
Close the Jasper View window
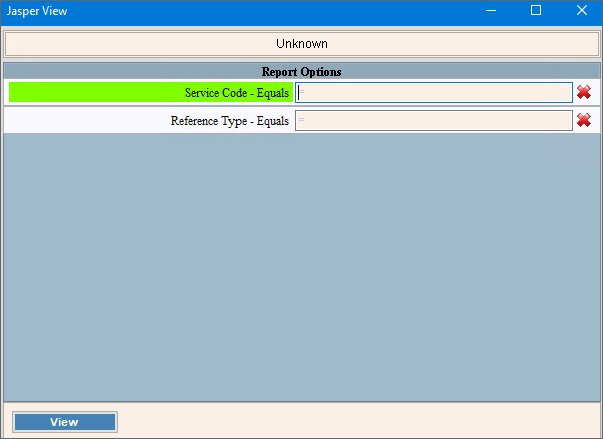(x=581, y=11)
